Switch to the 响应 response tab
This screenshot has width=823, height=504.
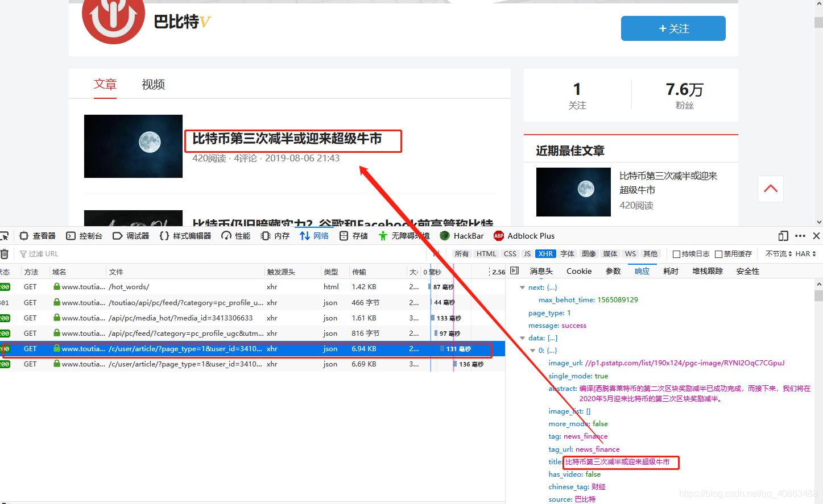click(642, 271)
